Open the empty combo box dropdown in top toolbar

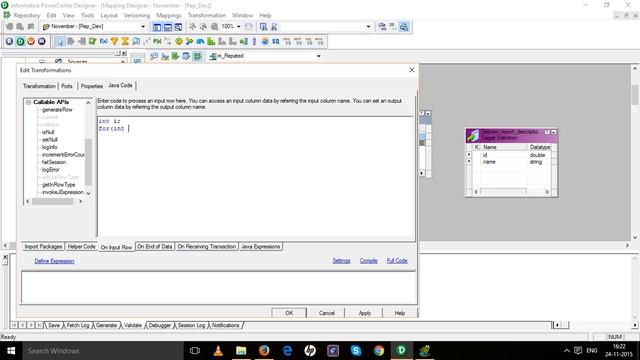click(368, 27)
